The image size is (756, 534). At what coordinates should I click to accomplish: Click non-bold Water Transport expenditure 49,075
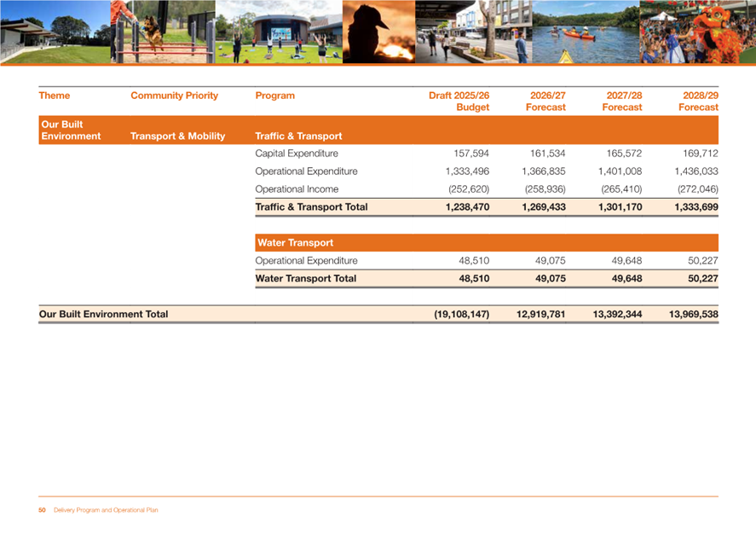point(550,260)
